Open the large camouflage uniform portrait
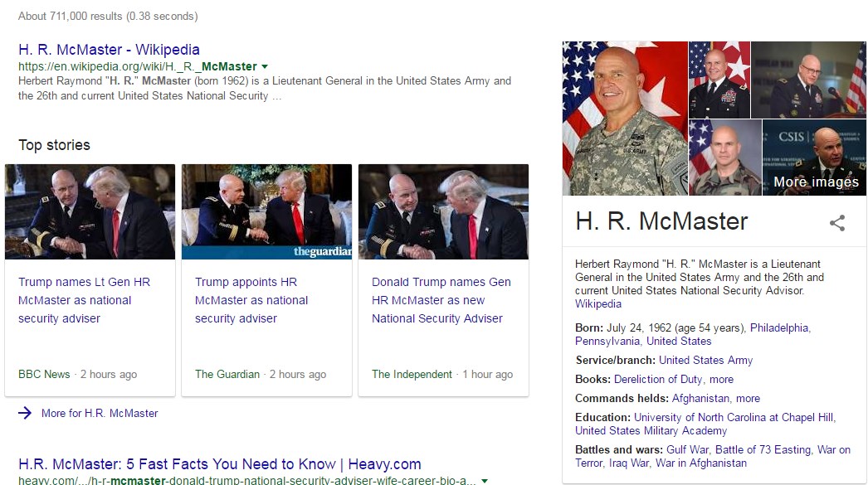Viewport: 868px width, 485px height. tap(625, 119)
